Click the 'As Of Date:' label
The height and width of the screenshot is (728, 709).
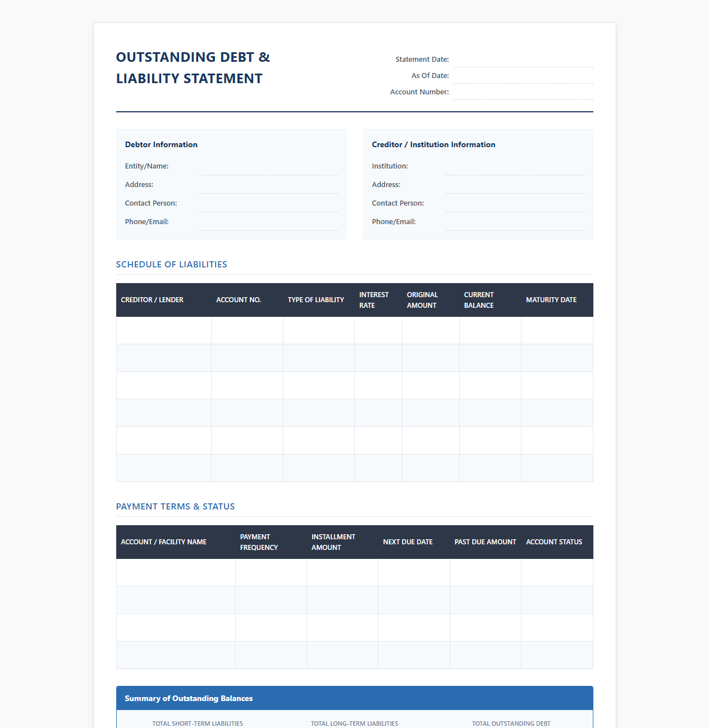[x=430, y=76]
